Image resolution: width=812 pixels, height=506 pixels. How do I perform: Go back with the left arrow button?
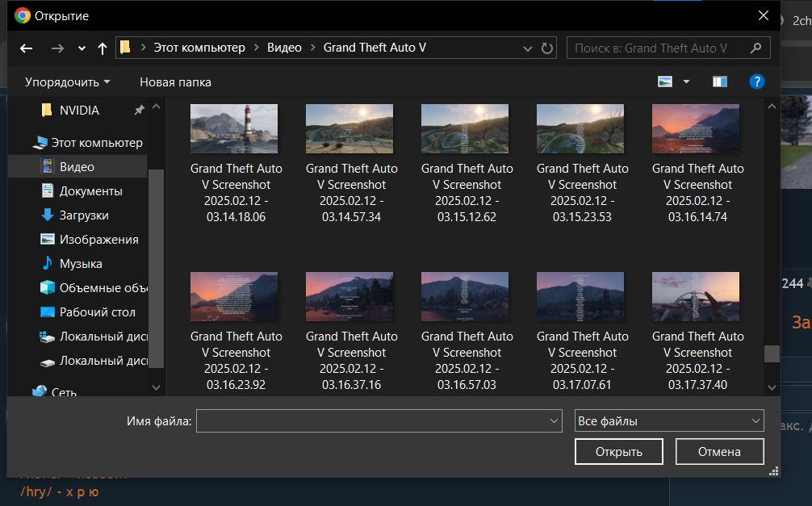[27, 48]
